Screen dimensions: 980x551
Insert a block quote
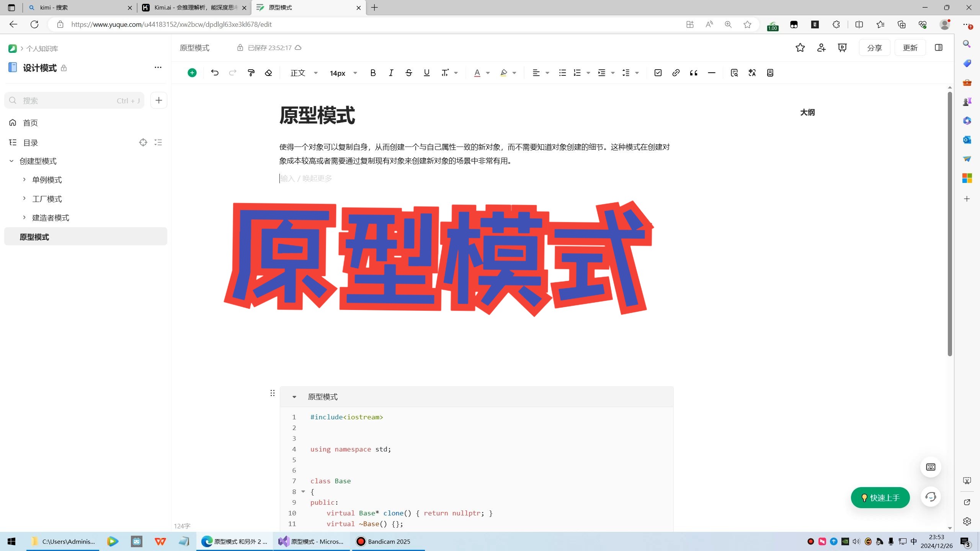pos(694,73)
